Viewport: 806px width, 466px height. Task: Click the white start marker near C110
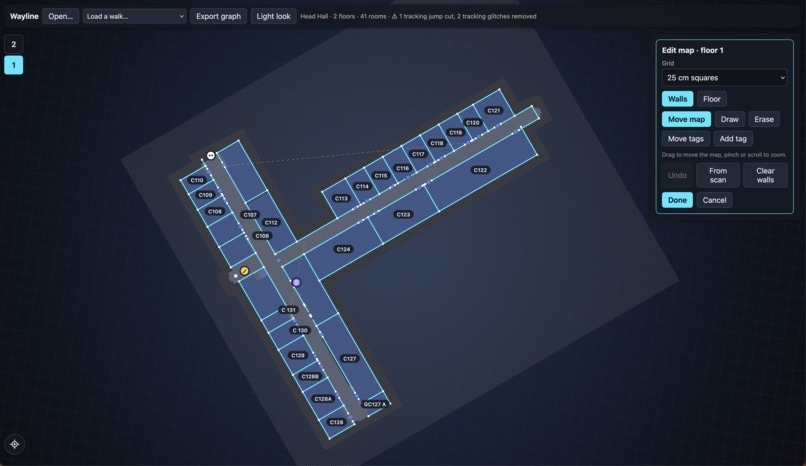211,155
